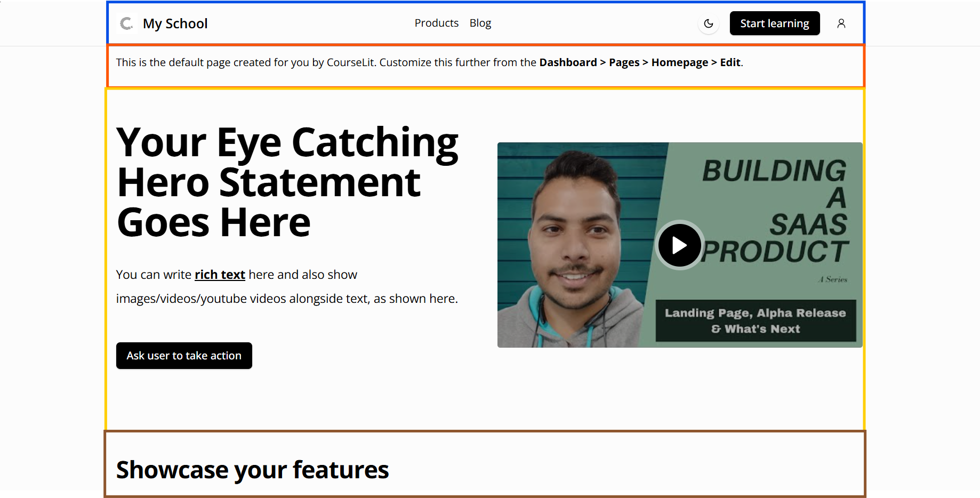Play the hero video

point(679,245)
